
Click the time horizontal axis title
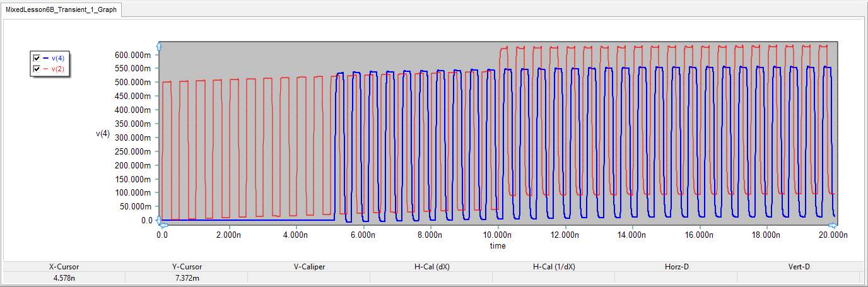[x=498, y=245]
